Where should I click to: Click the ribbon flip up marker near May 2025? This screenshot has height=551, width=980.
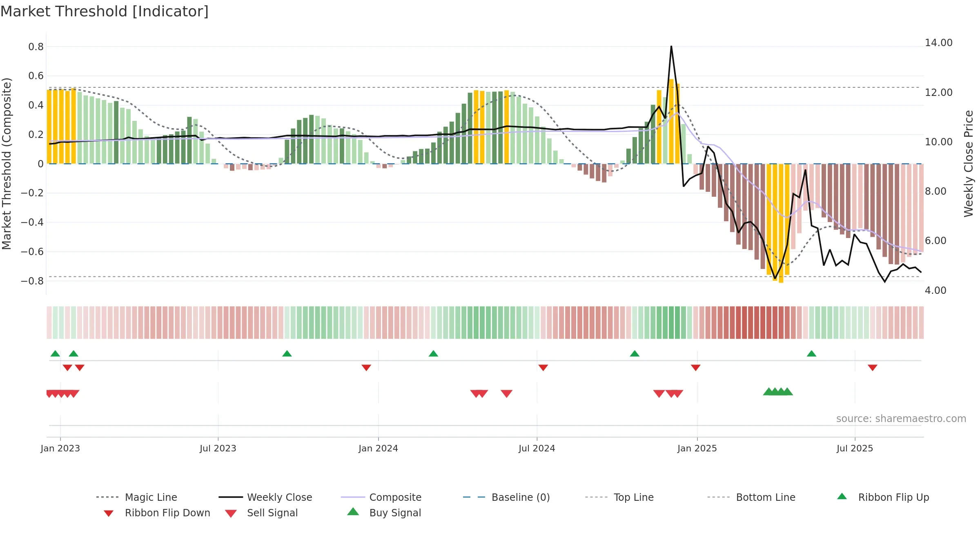tap(811, 353)
